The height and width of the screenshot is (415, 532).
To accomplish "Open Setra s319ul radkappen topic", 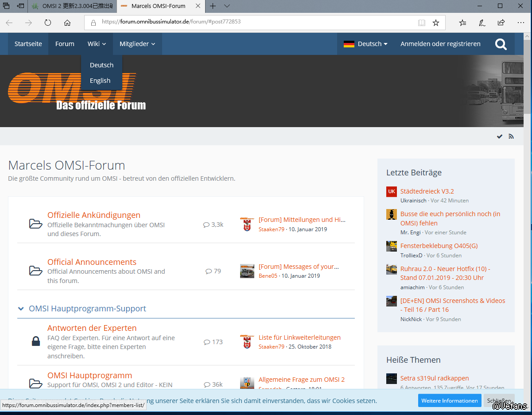I will [435, 378].
